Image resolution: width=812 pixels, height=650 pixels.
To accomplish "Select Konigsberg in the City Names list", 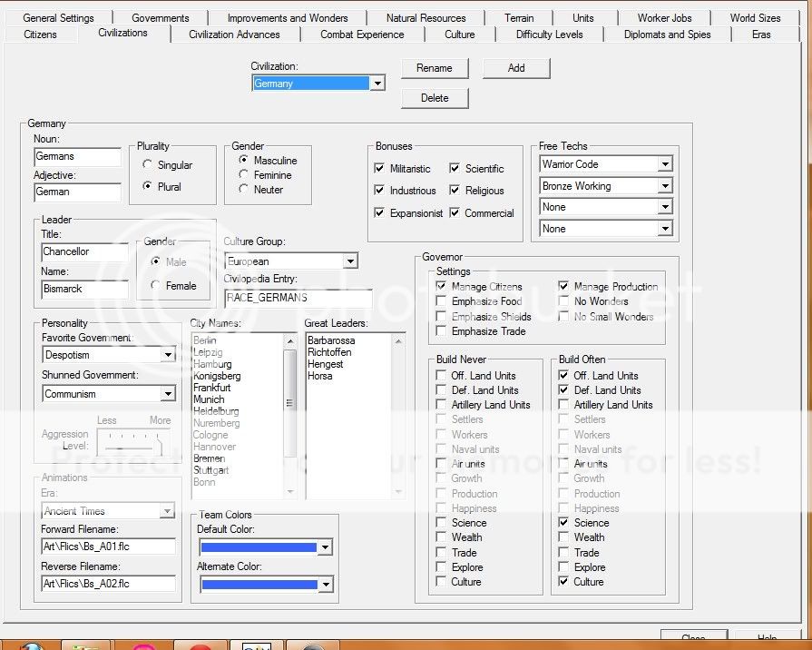I will point(217,376).
